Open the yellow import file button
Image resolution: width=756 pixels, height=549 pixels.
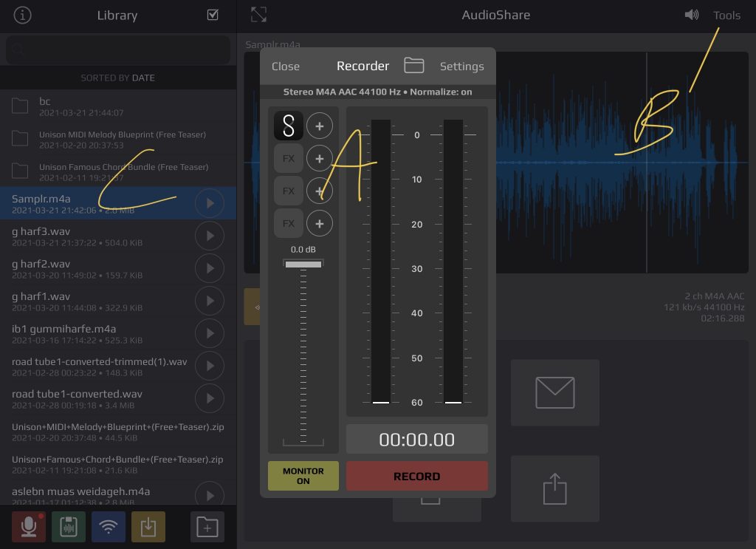tap(148, 526)
